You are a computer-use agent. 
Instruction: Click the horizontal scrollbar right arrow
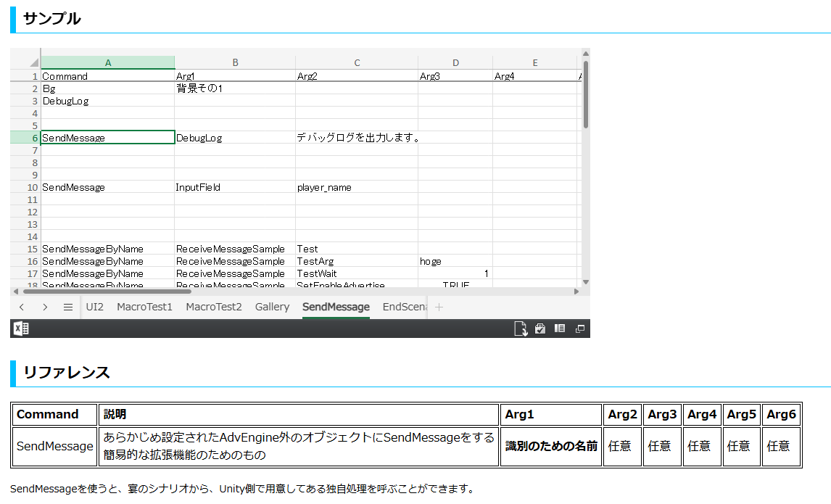[576, 292]
